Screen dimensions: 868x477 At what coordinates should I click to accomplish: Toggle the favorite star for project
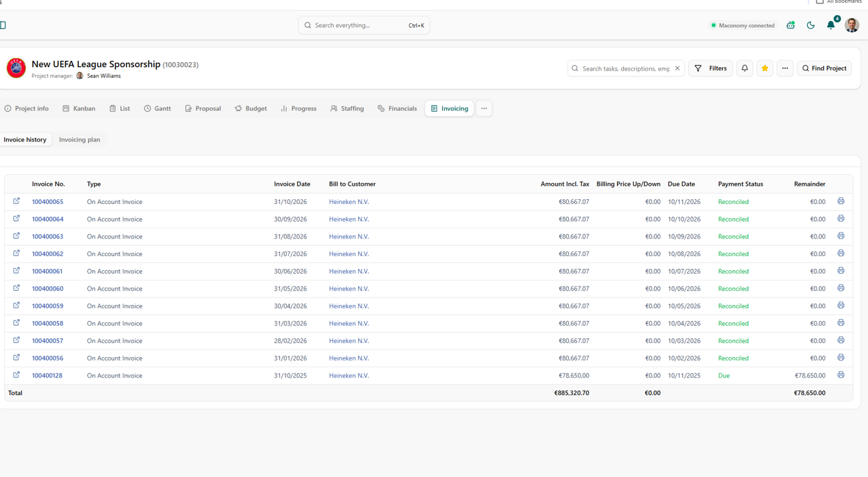[x=765, y=68]
